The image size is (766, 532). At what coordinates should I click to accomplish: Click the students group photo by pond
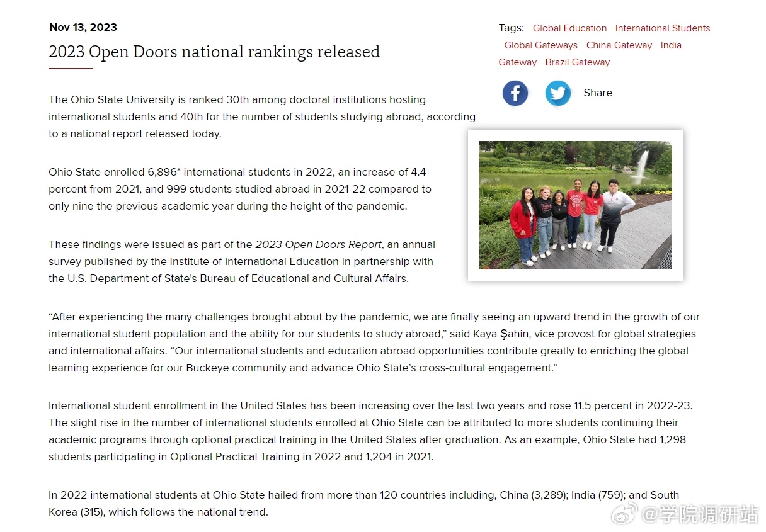575,205
